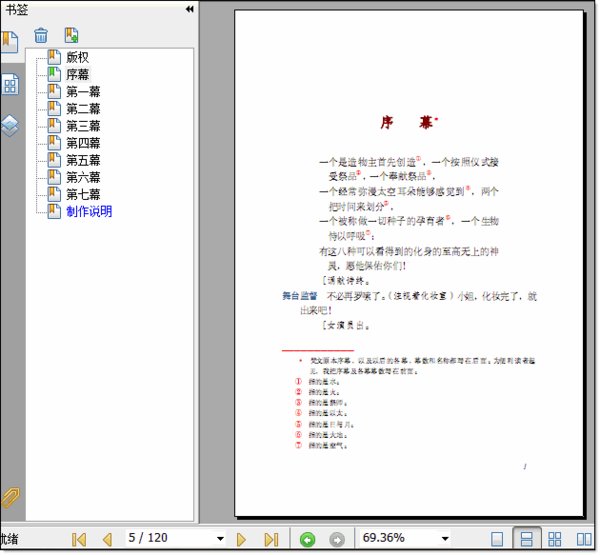Go to the next page

241,540
